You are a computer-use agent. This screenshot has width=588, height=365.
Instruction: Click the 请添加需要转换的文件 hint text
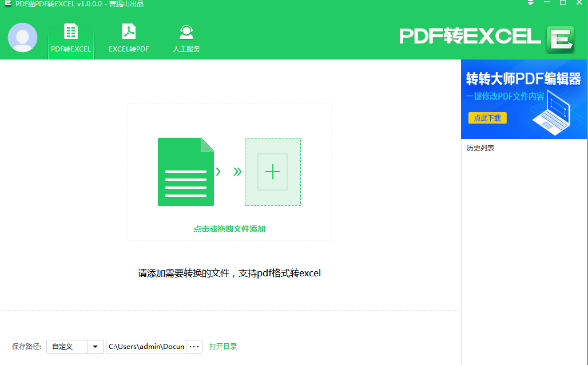point(229,273)
